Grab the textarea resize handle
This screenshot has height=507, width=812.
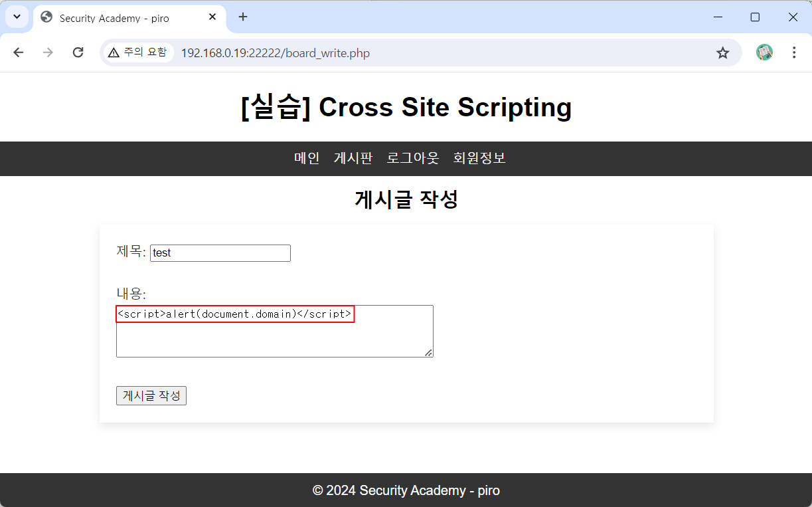coord(429,353)
